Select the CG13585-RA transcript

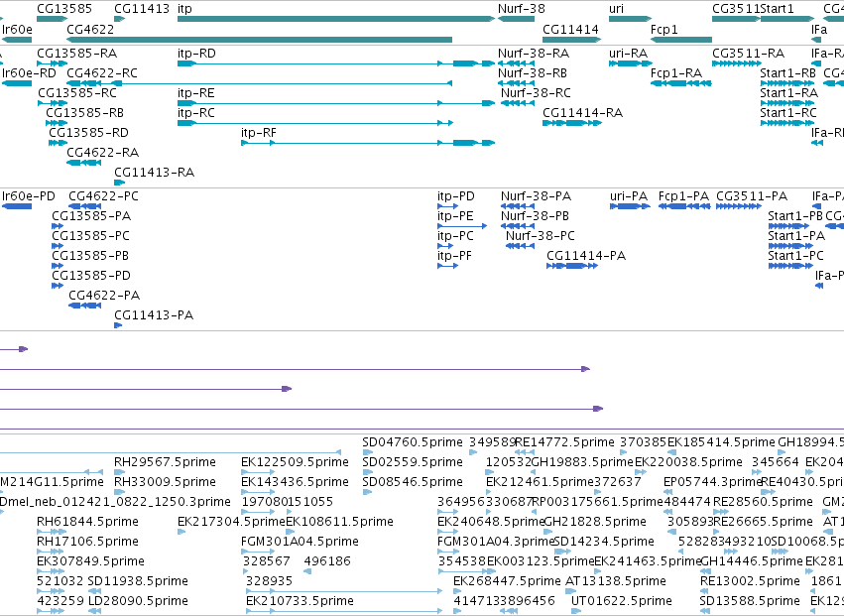tap(53, 63)
